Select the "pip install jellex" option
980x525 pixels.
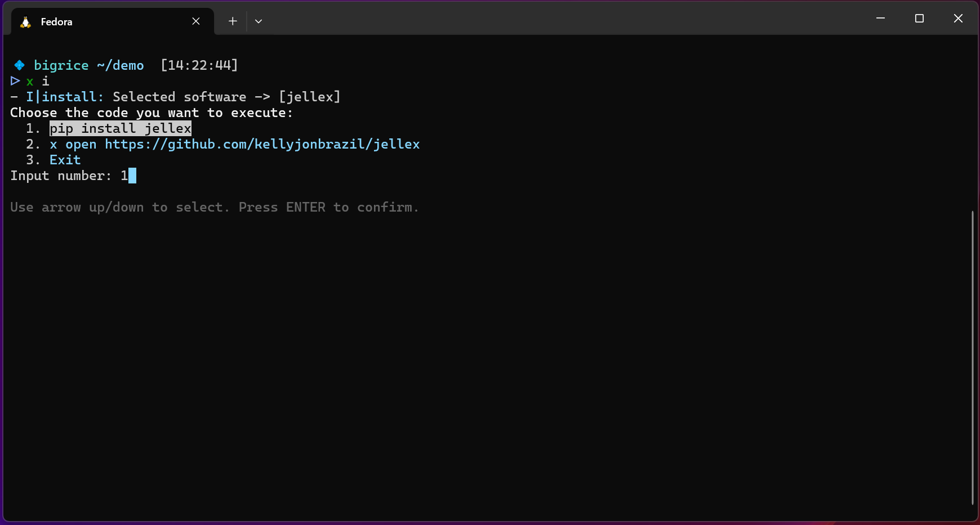[x=121, y=128]
